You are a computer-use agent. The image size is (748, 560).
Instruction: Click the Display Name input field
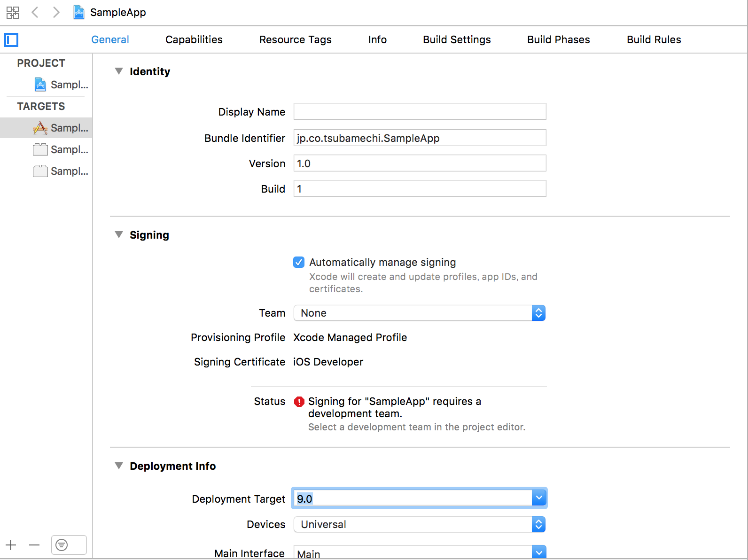tap(420, 111)
